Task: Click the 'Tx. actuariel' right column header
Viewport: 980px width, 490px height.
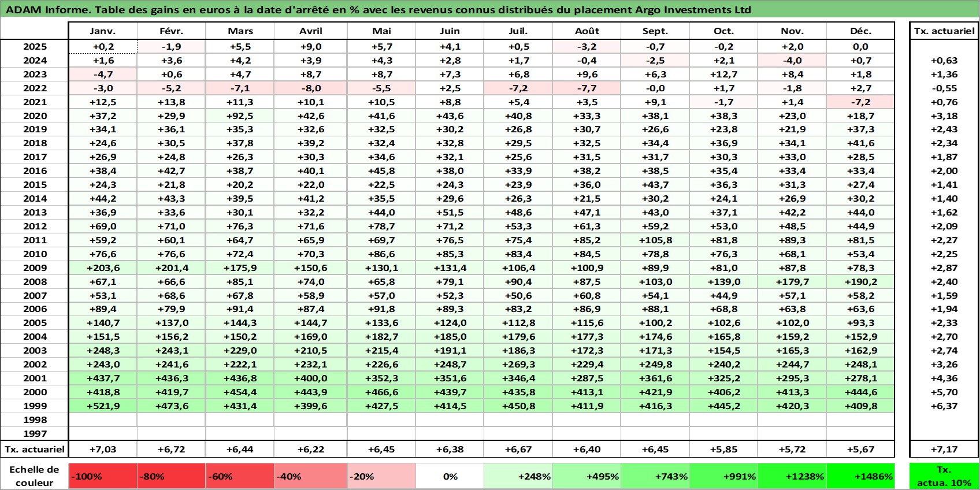Action: click(944, 31)
